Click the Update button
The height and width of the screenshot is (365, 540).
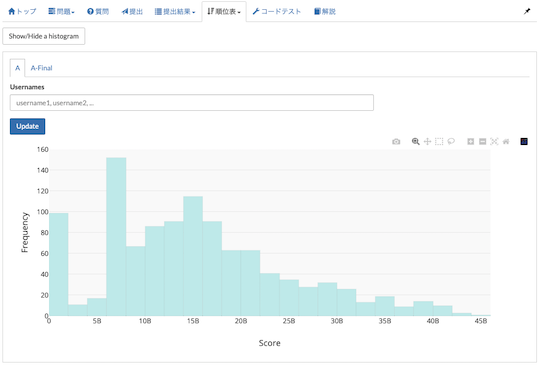(x=28, y=126)
